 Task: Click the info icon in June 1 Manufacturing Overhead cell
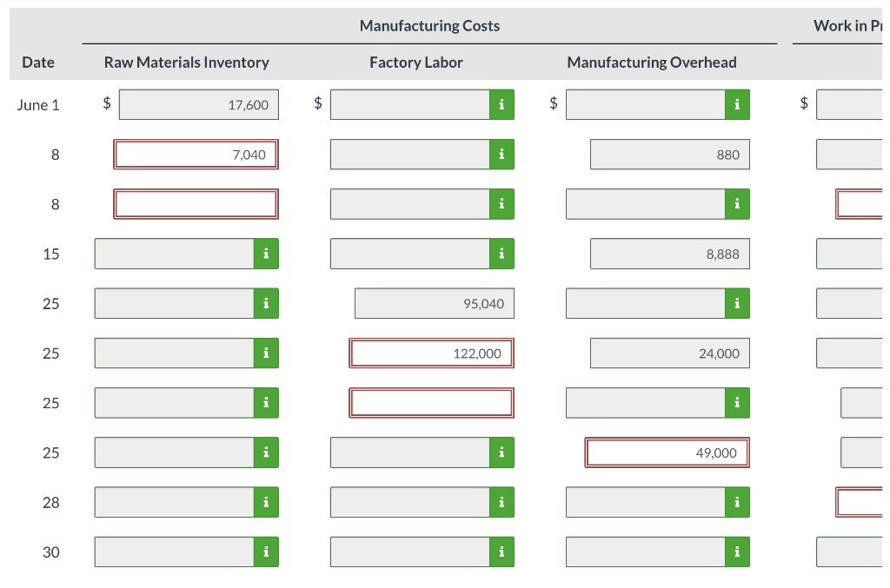(738, 104)
